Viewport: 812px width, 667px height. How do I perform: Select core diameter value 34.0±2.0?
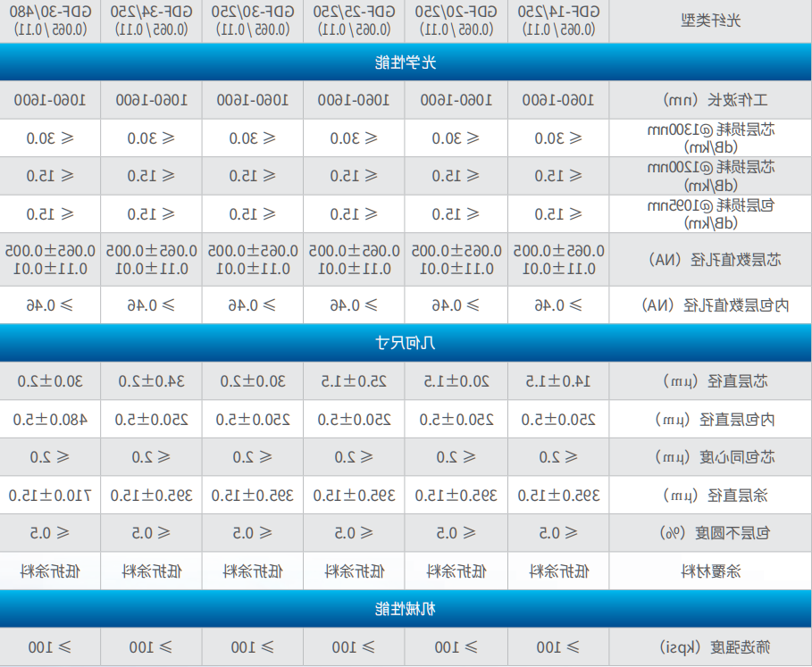click(x=151, y=381)
